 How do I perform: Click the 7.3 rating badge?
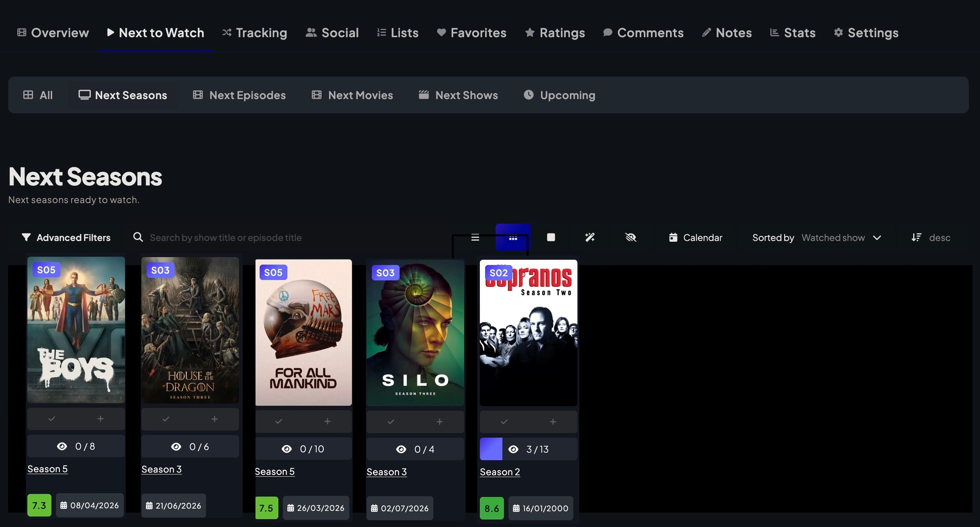click(x=39, y=505)
